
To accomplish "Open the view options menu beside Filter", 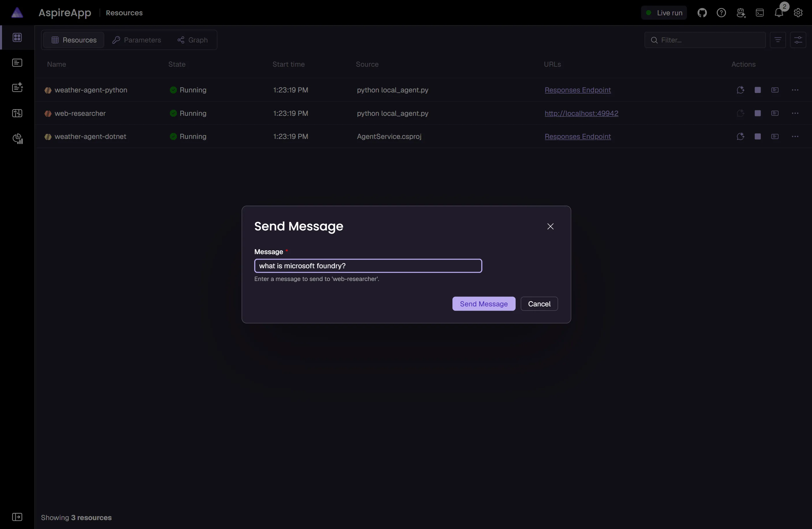I will (798, 40).
